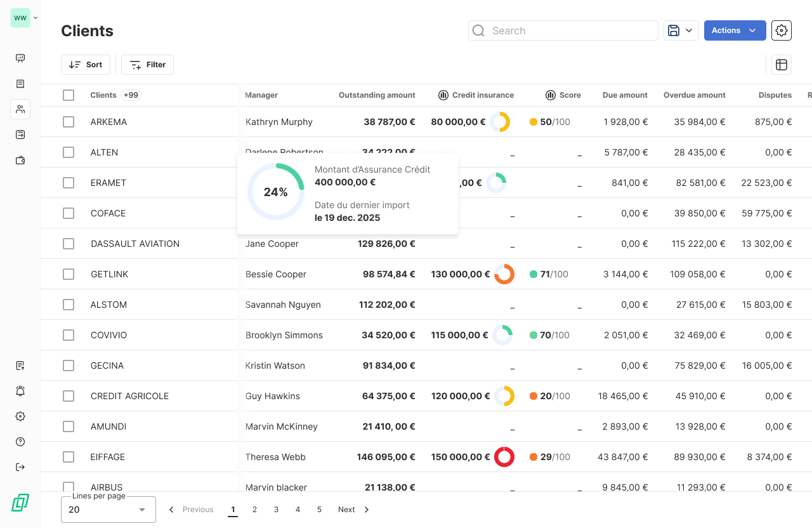Screen dimensions: 812x528
Task: Check the GETLINK row checkbox
Action: 69,274
